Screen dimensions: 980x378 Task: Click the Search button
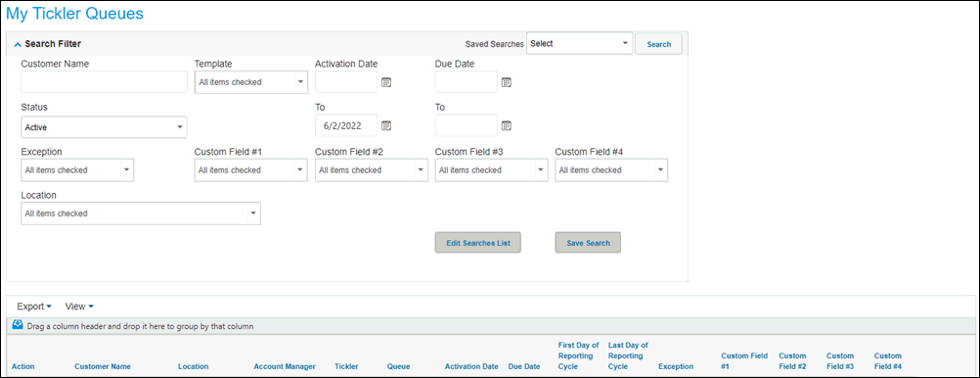click(x=659, y=44)
